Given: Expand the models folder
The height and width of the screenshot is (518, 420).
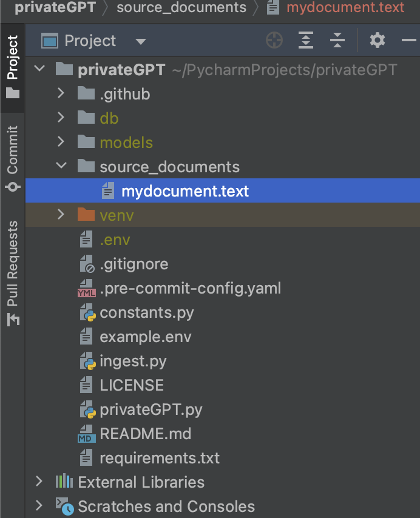Looking at the screenshot, I should point(59,142).
